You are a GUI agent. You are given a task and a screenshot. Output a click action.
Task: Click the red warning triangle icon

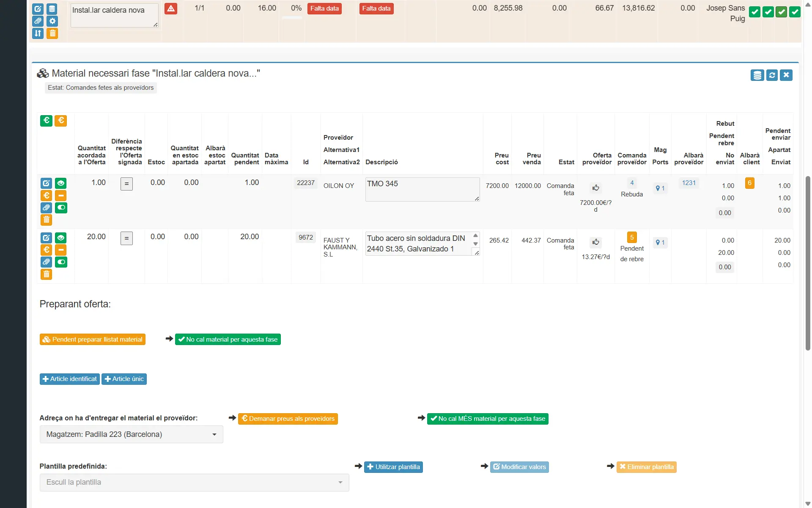171,8
